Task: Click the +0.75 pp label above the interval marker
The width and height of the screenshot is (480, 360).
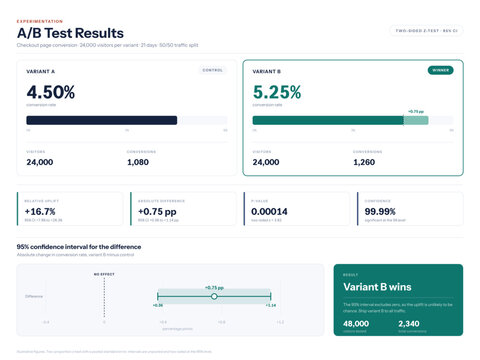Action: tap(214, 287)
